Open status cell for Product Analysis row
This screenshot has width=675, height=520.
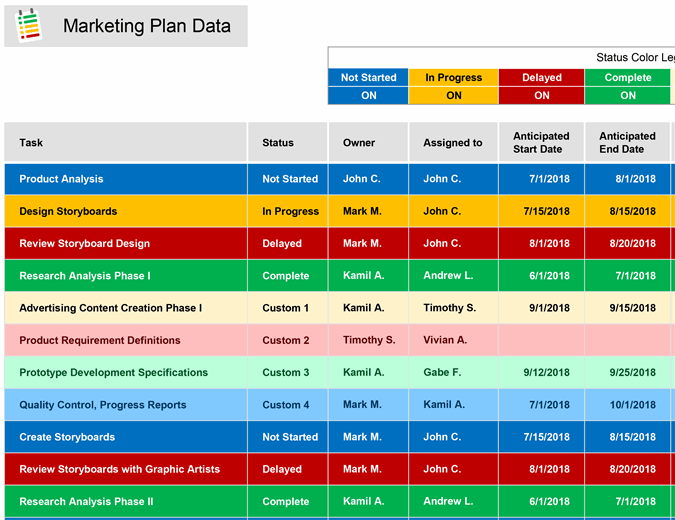(x=289, y=179)
